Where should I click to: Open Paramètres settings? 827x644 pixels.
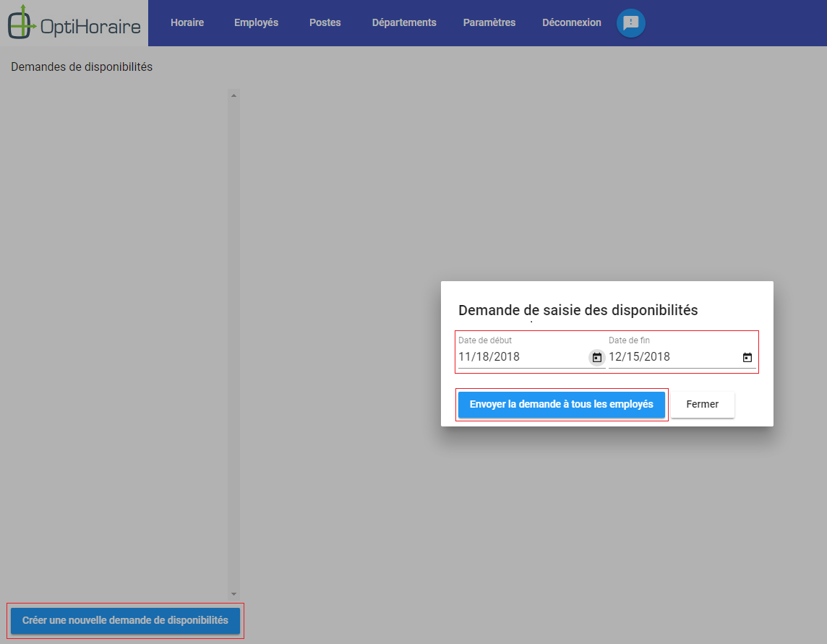click(489, 22)
